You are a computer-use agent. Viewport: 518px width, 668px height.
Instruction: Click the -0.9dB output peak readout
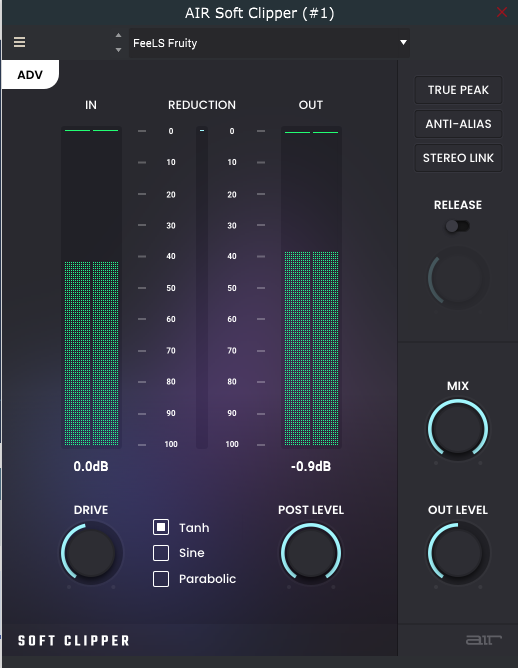click(311, 466)
